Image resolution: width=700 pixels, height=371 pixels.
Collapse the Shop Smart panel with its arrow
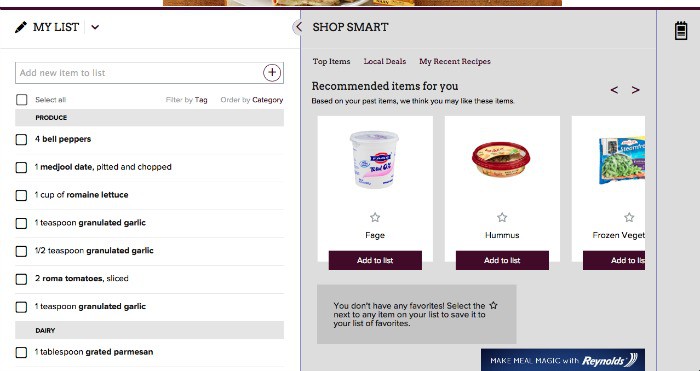[298, 27]
